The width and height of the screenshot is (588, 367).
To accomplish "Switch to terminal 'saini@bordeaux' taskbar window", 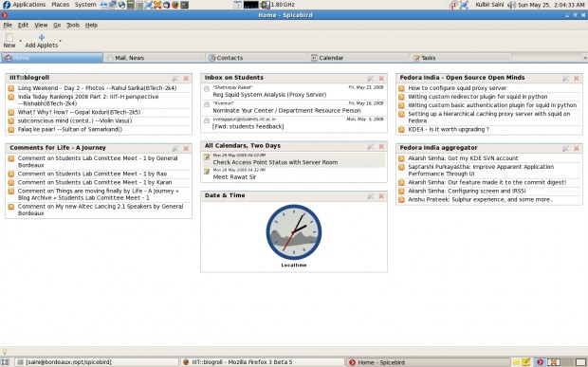I will click(97, 362).
